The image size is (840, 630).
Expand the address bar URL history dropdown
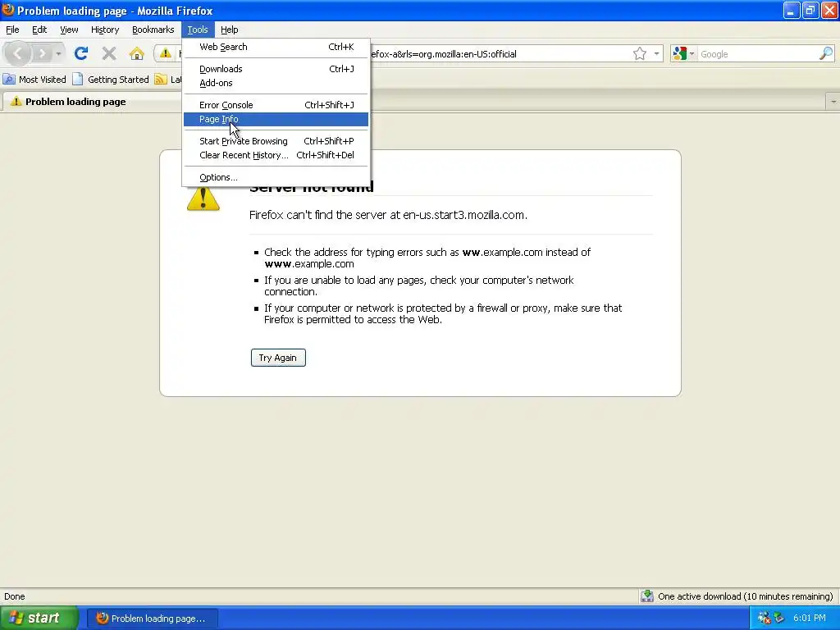pyautogui.click(x=656, y=53)
